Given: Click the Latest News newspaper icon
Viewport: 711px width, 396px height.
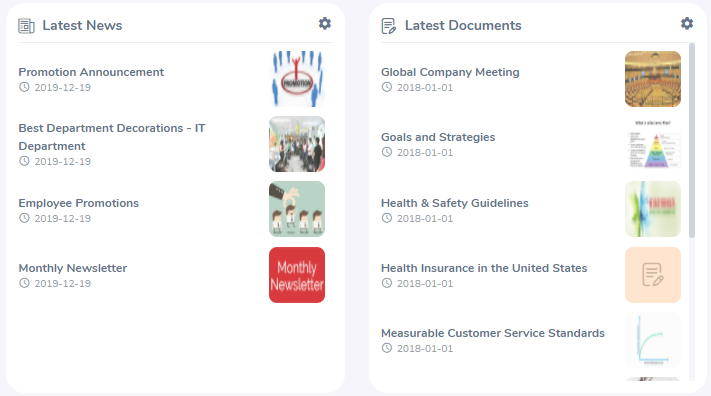Looking at the screenshot, I should click(x=26, y=26).
